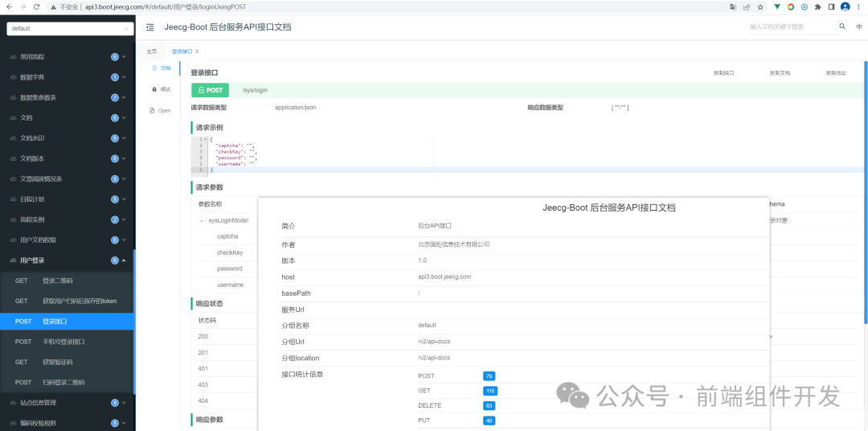Screen dimensions: 868x431
Task: Click the 复制文档 link
Action: point(780,73)
